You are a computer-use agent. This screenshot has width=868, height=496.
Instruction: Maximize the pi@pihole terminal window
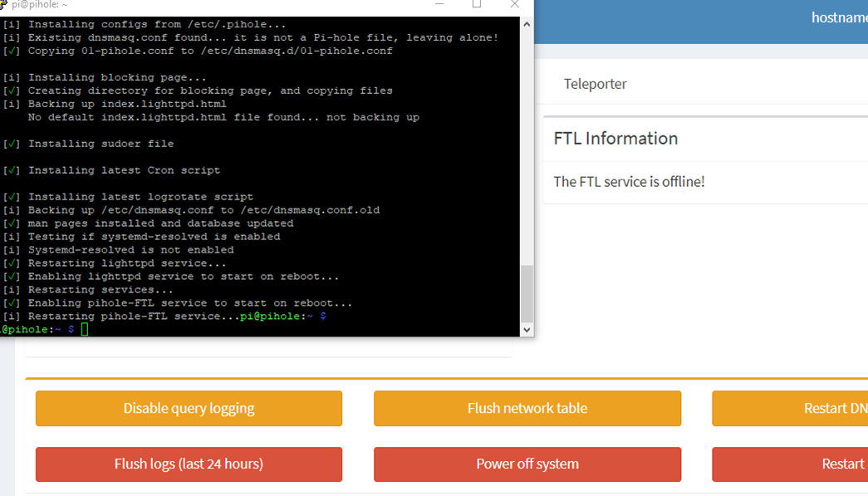[x=477, y=4]
